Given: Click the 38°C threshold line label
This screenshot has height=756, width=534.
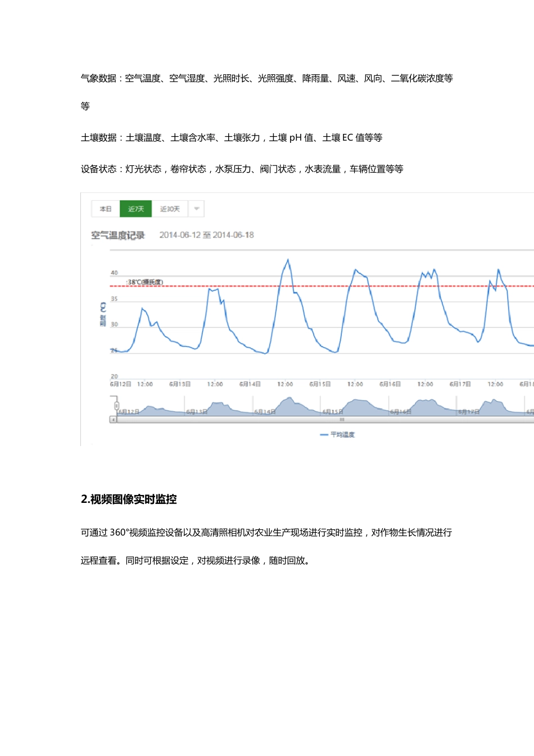Looking at the screenshot, I should (x=145, y=282).
